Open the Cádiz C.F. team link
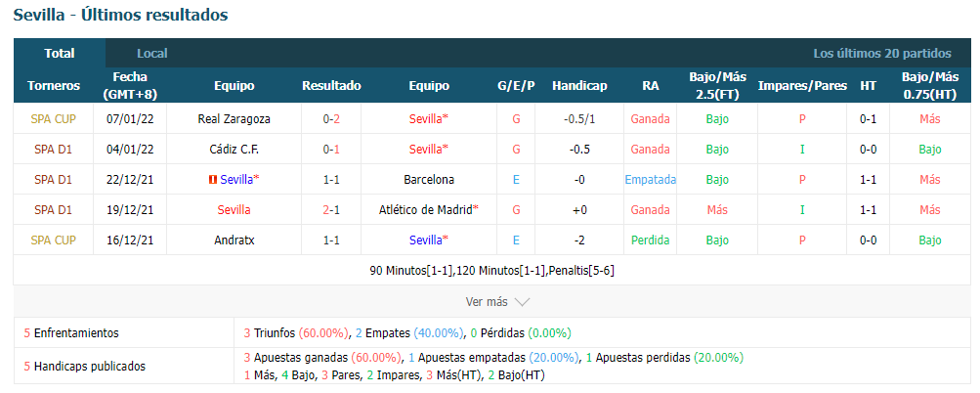The width and height of the screenshot is (980, 393). tap(234, 150)
